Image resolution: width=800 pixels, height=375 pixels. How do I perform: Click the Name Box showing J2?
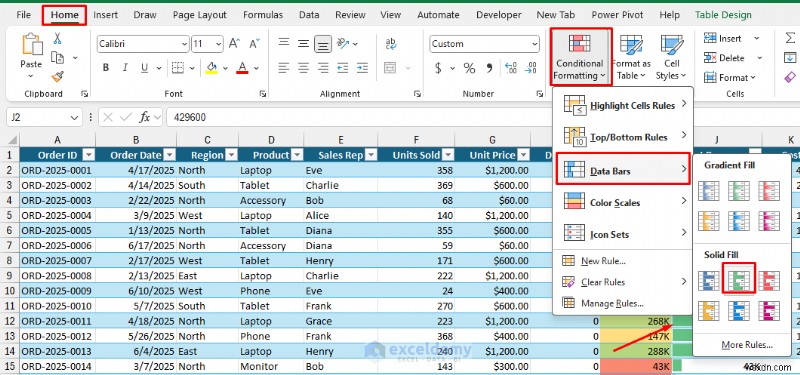coord(44,117)
